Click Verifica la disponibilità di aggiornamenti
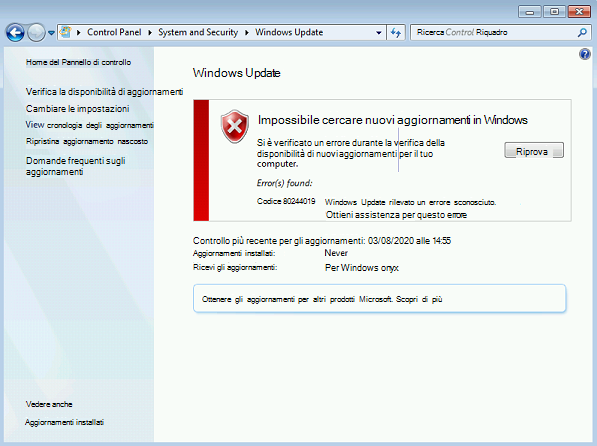The height and width of the screenshot is (446, 597). (104, 92)
